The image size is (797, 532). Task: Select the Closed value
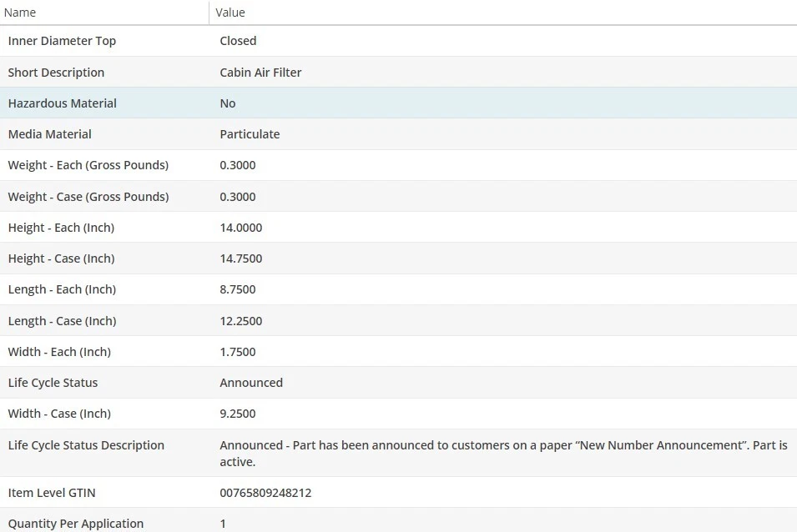(x=238, y=41)
